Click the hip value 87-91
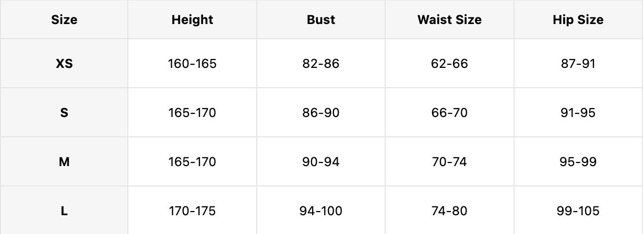644x234 pixels. click(x=578, y=64)
